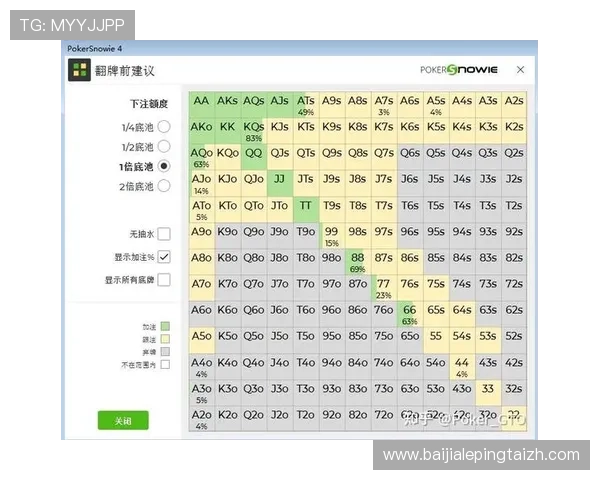
Task: Click the 55 hand cell
Action: click(436, 340)
